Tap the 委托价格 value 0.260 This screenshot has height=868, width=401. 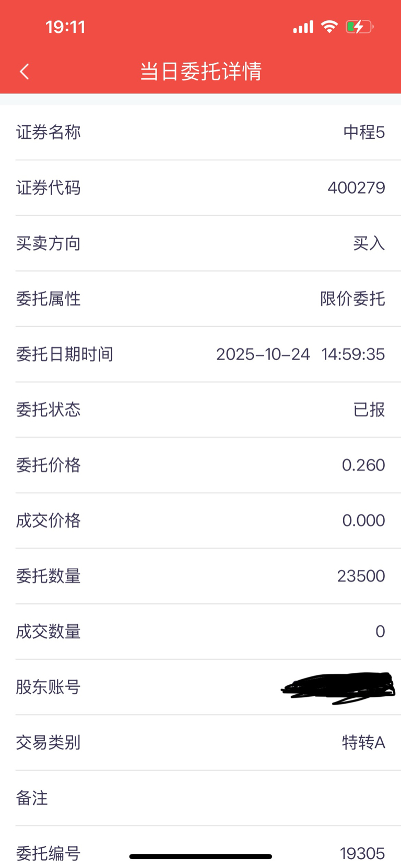(x=363, y=465)
